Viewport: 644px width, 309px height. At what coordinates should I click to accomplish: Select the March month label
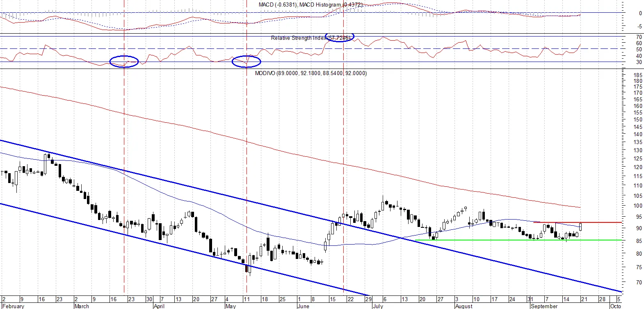coord(82,306)
